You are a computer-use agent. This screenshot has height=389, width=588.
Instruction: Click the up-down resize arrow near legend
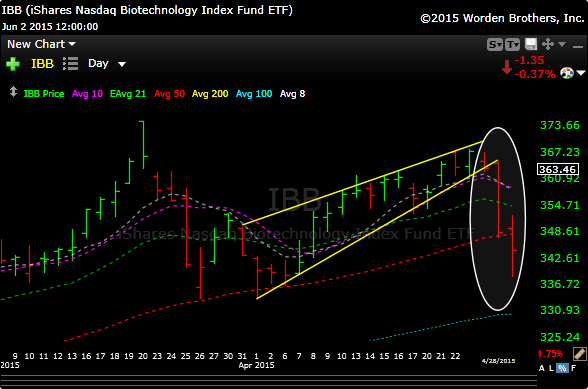(x=13, y=92)
